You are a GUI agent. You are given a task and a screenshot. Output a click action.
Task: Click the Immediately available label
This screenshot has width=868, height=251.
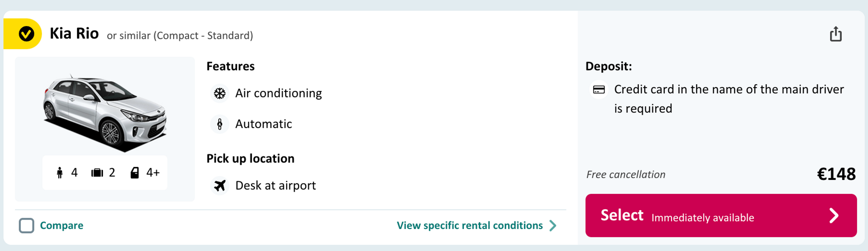[703, 218]
